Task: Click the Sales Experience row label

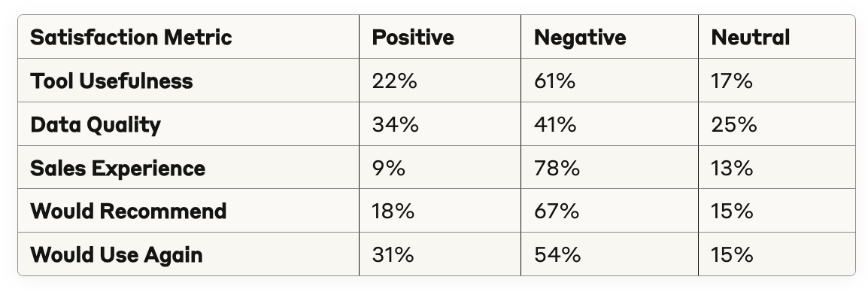Action: point(118,168)
